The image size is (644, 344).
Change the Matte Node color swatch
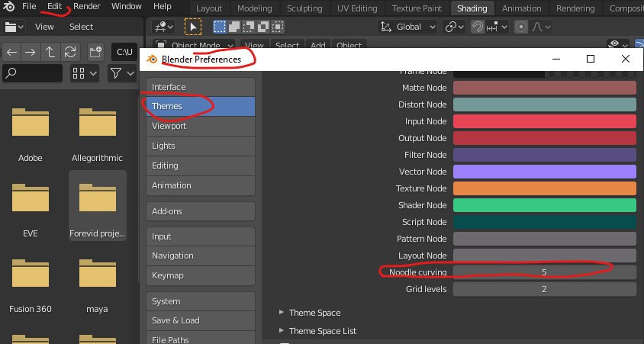coord(545,88)
